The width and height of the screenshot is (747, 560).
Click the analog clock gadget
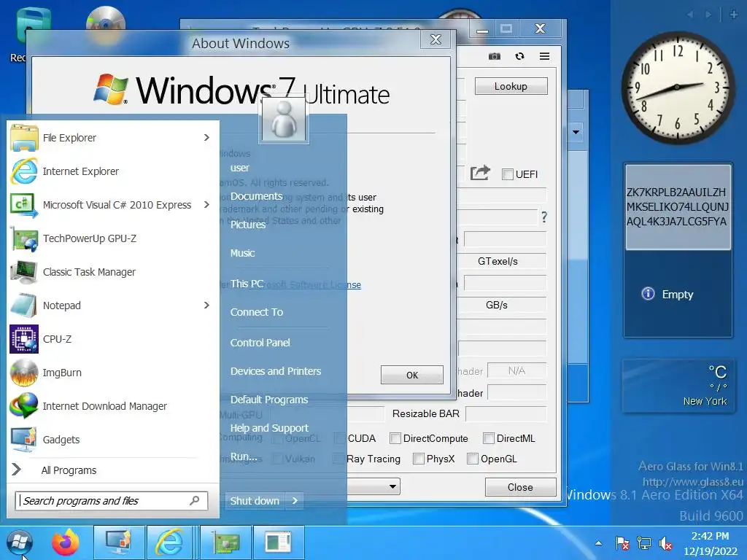pos(677,87)
